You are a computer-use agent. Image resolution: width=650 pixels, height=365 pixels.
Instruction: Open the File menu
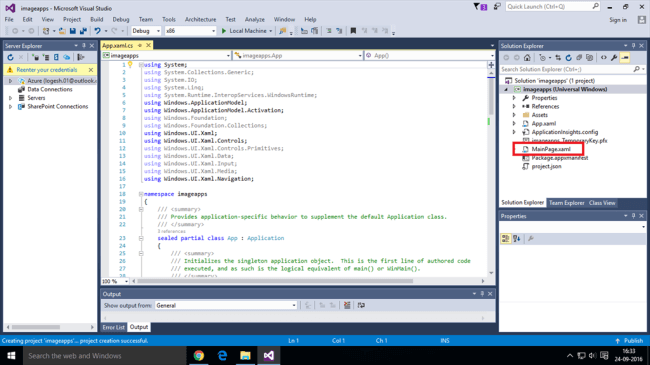click(9, 19)
